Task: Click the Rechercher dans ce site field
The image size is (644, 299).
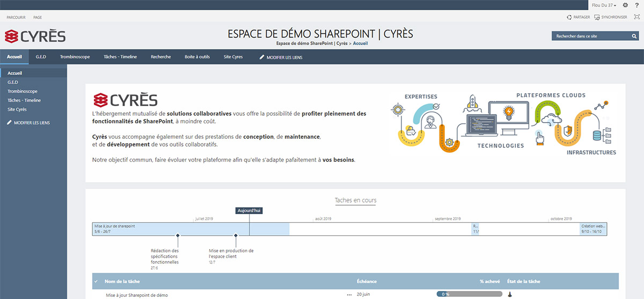Action: 591,36
